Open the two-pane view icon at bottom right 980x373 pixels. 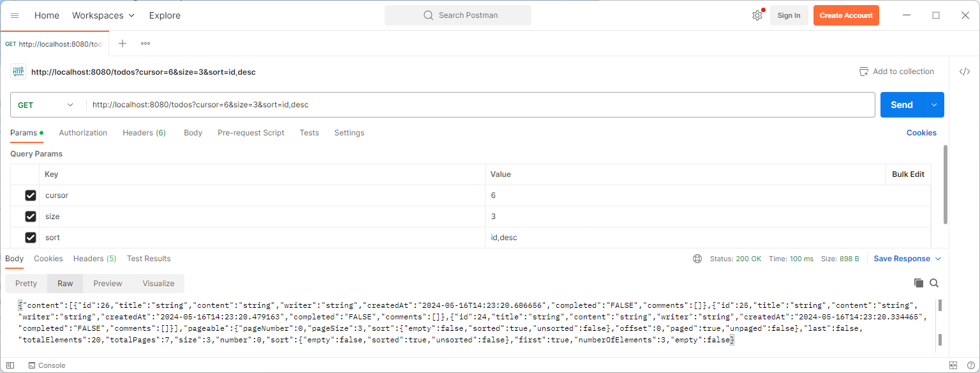953,365
